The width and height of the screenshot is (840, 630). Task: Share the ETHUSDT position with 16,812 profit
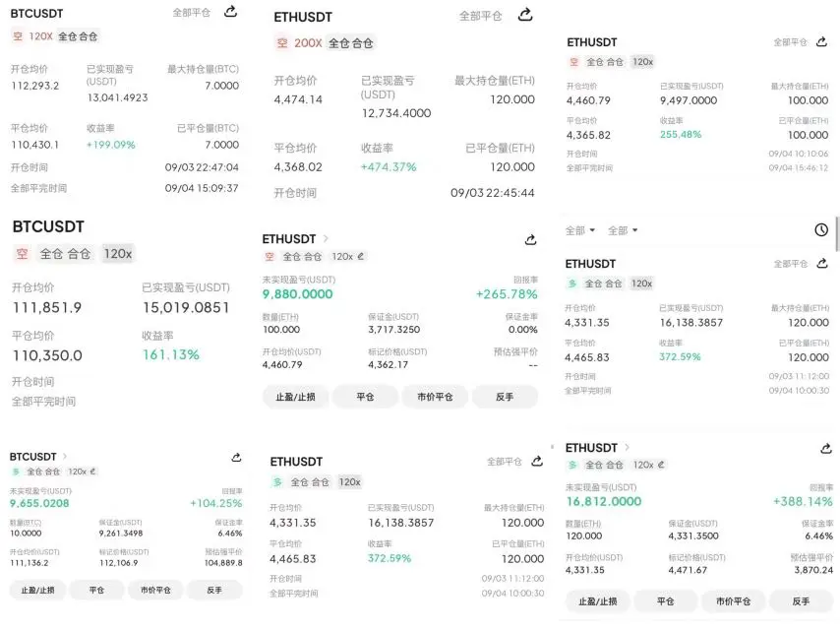(826, 448)
